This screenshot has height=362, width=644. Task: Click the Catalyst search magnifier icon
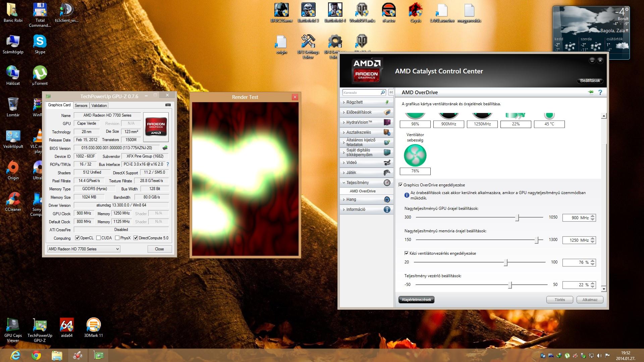(383, 93)
